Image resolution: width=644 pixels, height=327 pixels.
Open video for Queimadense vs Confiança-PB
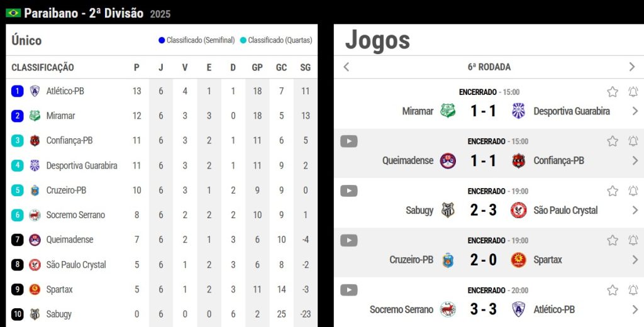[x=349, y=141]
